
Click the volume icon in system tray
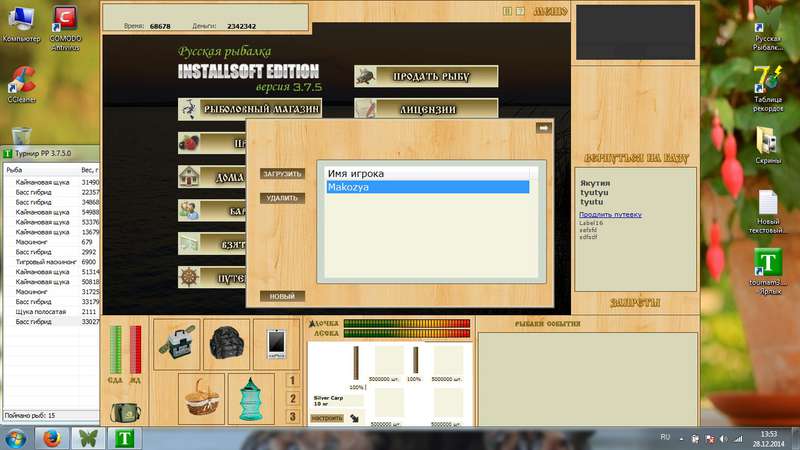click(723, 439)
